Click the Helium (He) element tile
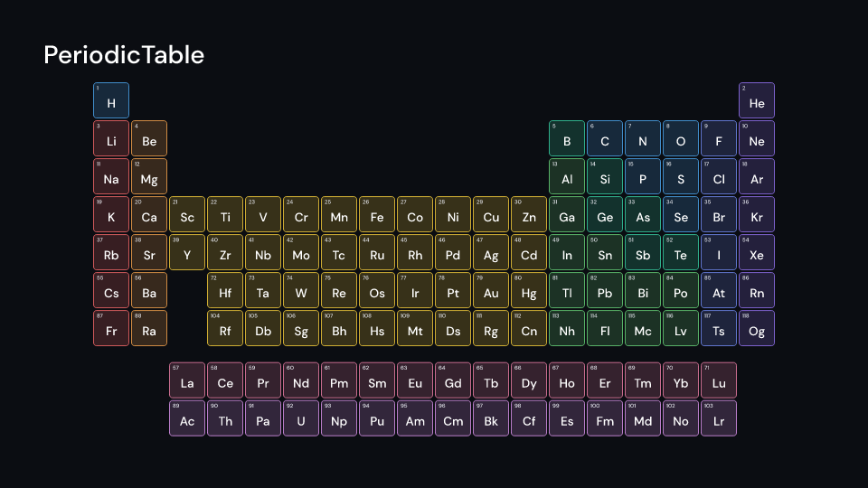Viewport: 868px width, 488px height. pyautogui.click(x=757, y=100)
